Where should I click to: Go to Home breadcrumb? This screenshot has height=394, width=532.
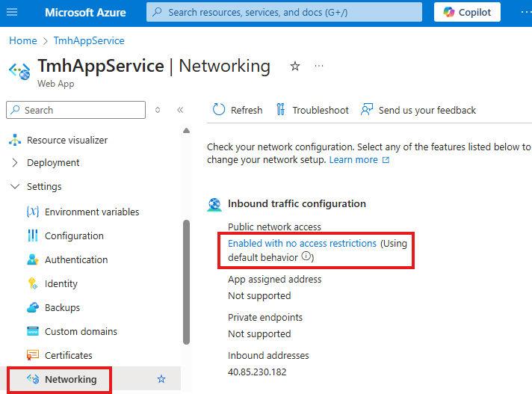[x=23, y=40]
